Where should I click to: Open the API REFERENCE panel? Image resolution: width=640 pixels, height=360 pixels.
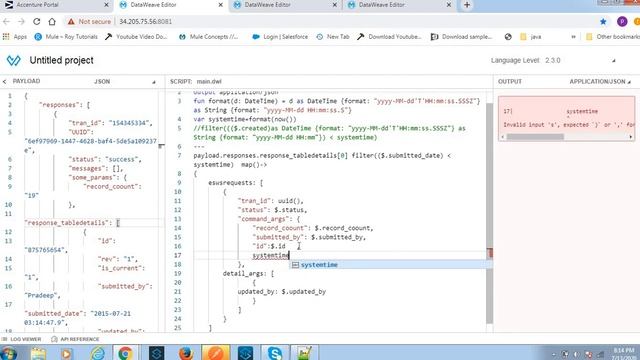(x=76, y=339)
